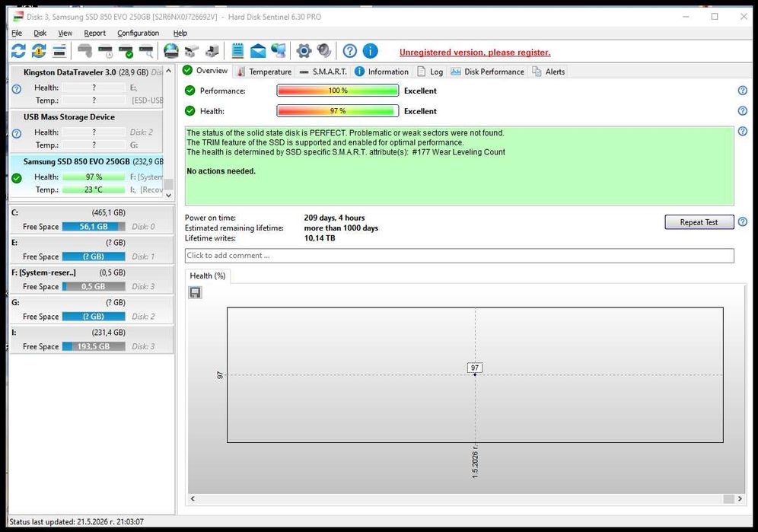Click the question mark help toolbar icon
Image resolution: width=758 pixels, height=532 pixels.
click(x=349, y=51)
